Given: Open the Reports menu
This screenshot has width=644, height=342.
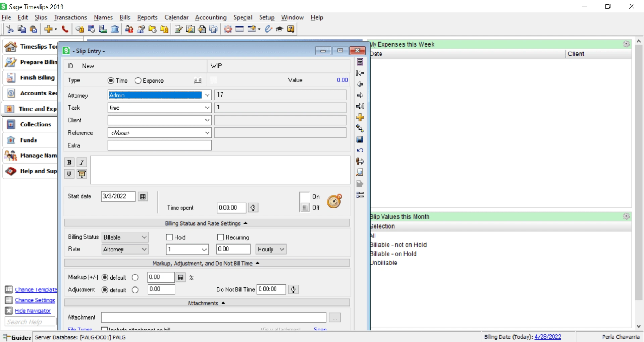Looking at the screenshot, I should (147, 17).
